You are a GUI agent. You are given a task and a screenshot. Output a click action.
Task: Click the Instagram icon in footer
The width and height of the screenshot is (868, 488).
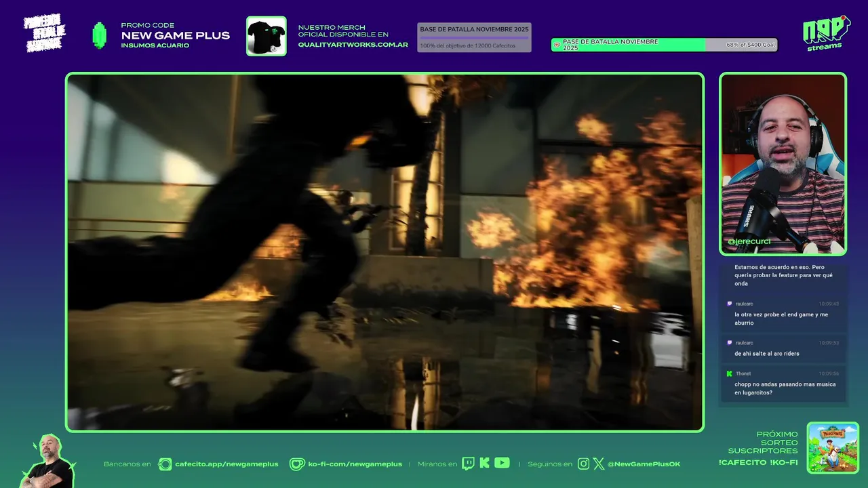click(584, 464)
